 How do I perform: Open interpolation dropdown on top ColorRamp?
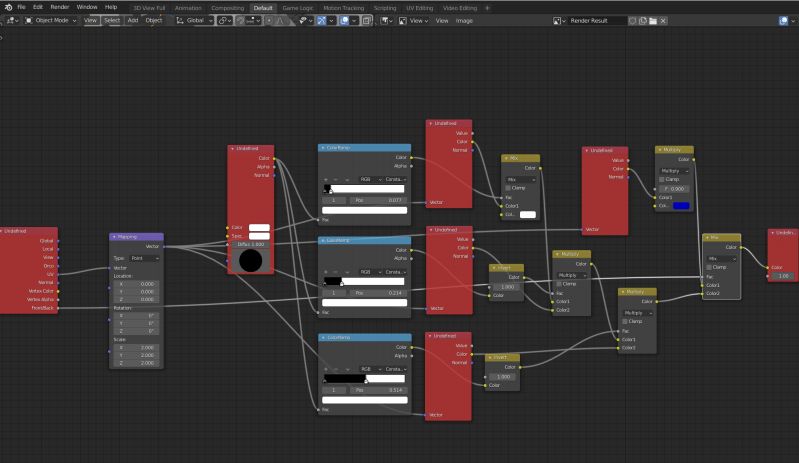click(396, 179)
